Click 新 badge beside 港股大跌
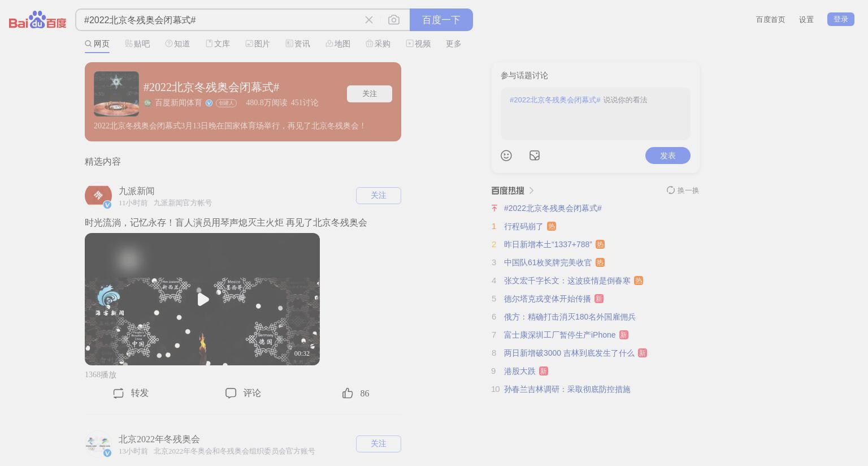This screenshot has height=466, width=868. point(544,372)
